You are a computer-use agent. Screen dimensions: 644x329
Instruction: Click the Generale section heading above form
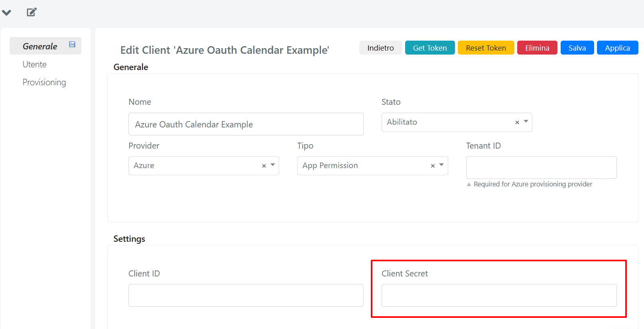click(131, 67)
